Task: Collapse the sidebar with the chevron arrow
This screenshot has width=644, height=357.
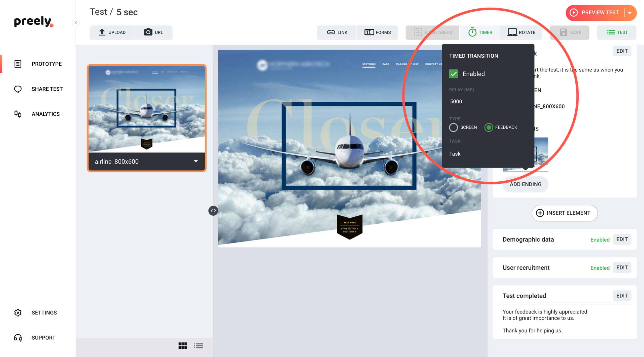Action: [76, 23]
